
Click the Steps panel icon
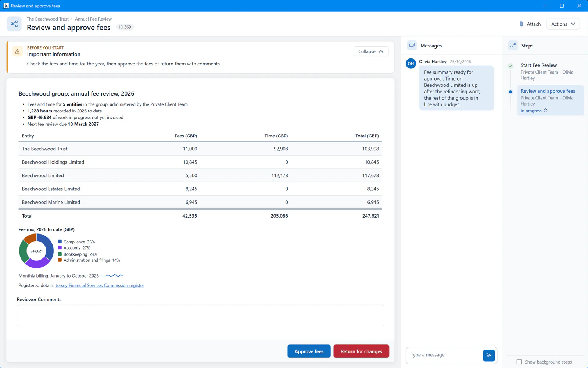pyautogui.click(x=513, y=45)
